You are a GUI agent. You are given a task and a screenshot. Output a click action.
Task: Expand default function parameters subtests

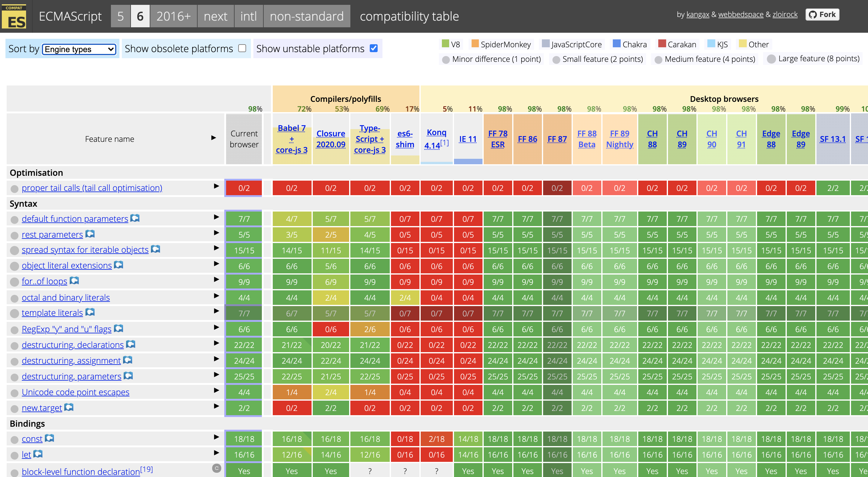216,217
